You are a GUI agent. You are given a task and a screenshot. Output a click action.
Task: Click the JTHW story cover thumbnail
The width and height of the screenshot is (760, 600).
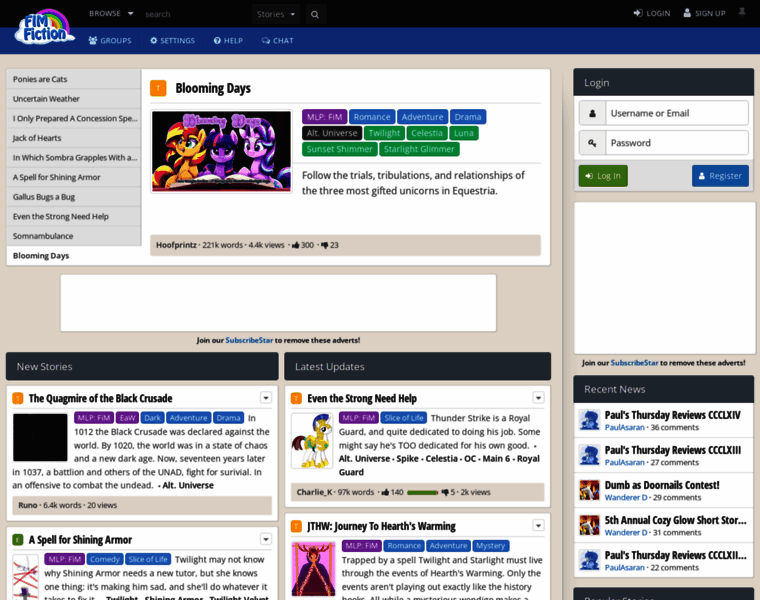tap(314, 569)
